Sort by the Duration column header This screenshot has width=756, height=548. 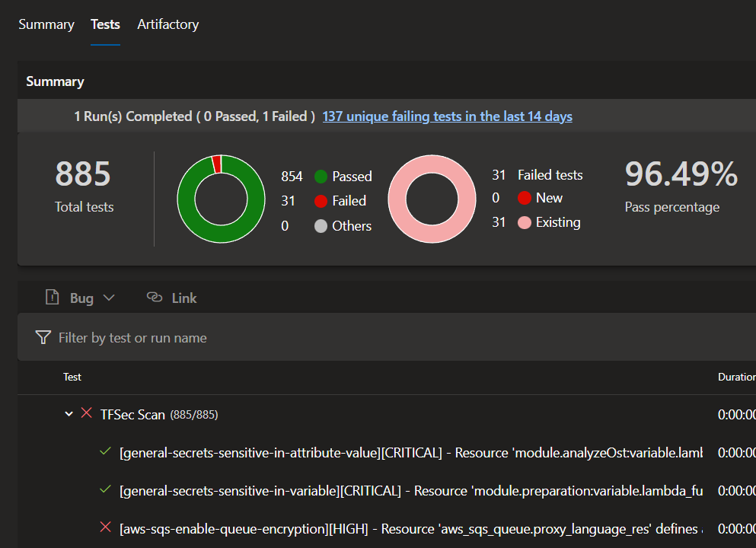point(735,377)
